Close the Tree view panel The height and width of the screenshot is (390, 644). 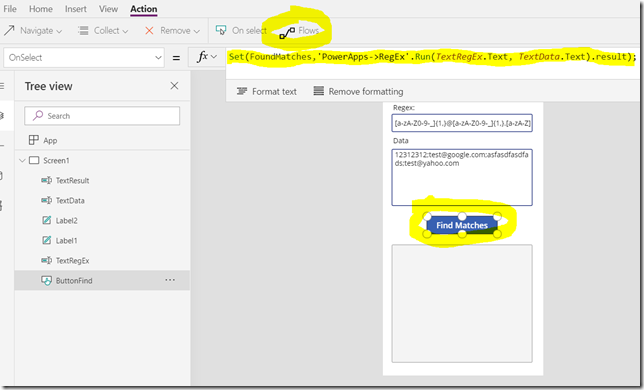pos(175,86)
